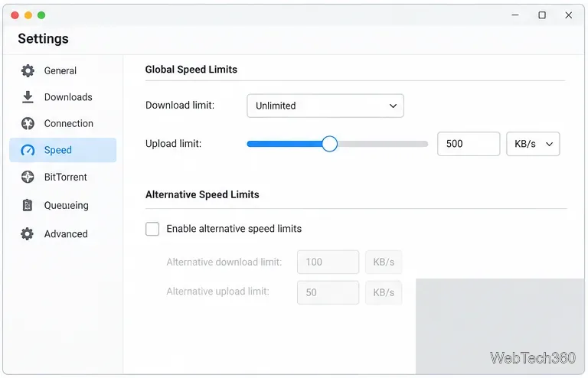Open BitTorrent settings section
The height and width of the screenshot is (378, 588).
click(x=63, y=177)
